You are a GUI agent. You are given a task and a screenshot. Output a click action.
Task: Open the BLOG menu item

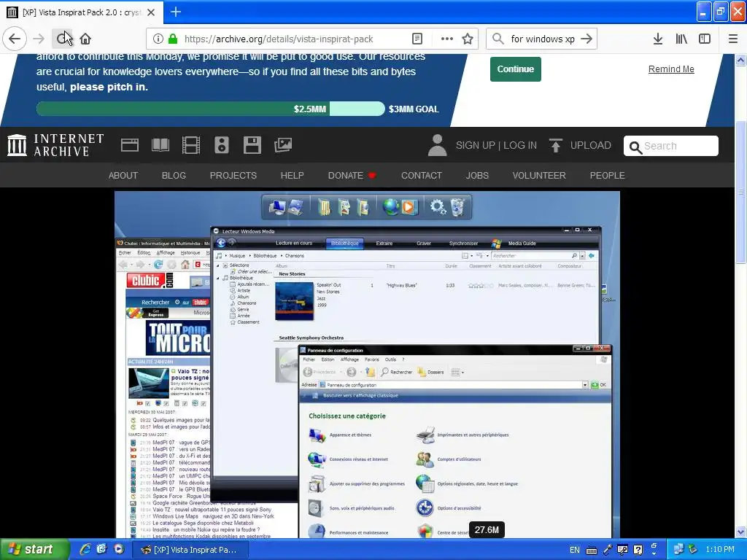point(174,175)
